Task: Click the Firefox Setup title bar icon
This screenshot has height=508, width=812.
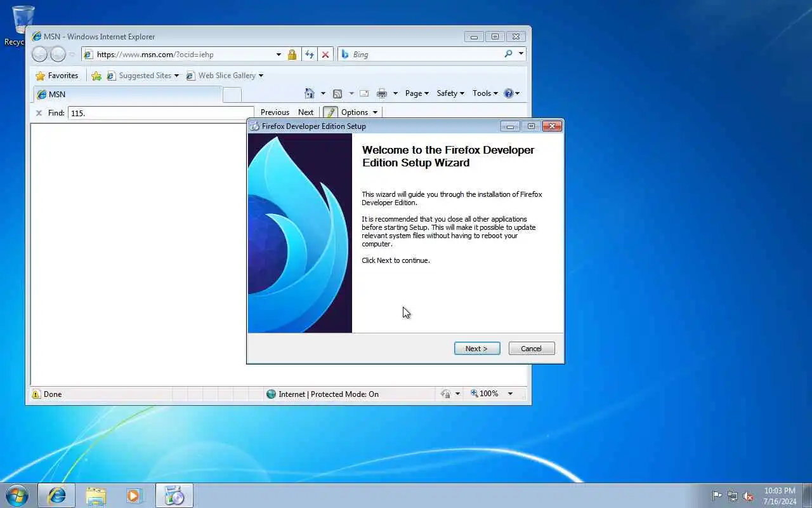Action: point(254,126)
